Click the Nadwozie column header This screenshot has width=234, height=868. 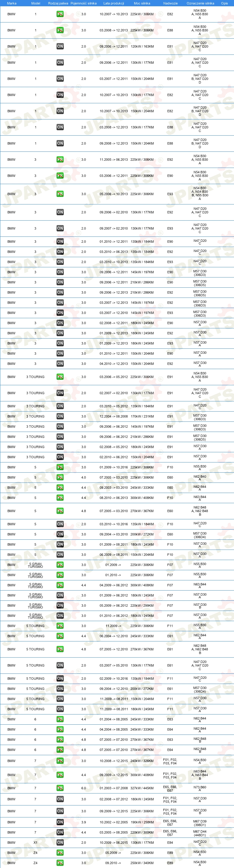click(170, 3)
